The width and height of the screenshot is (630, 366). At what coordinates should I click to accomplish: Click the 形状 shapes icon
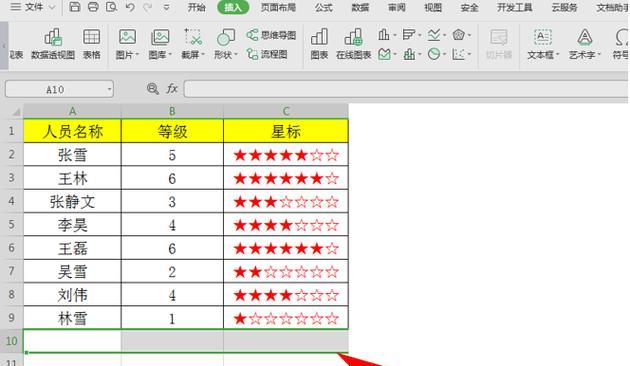pyautogui.click(x=226, y=44)
